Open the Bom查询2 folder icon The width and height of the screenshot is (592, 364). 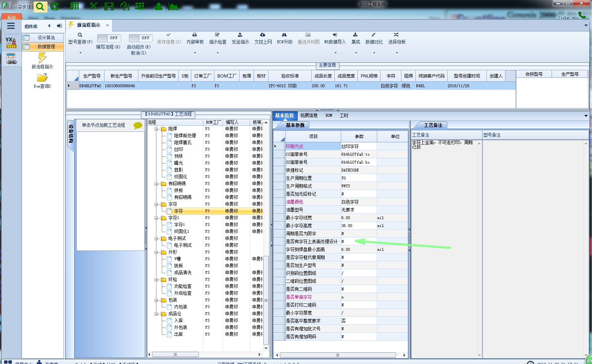click(42, 77)
